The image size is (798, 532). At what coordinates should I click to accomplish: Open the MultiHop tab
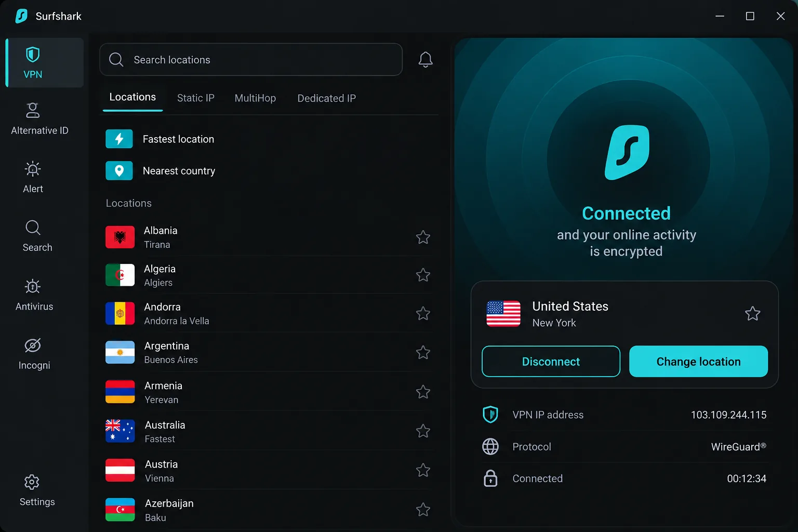click(x=255, y=98)
